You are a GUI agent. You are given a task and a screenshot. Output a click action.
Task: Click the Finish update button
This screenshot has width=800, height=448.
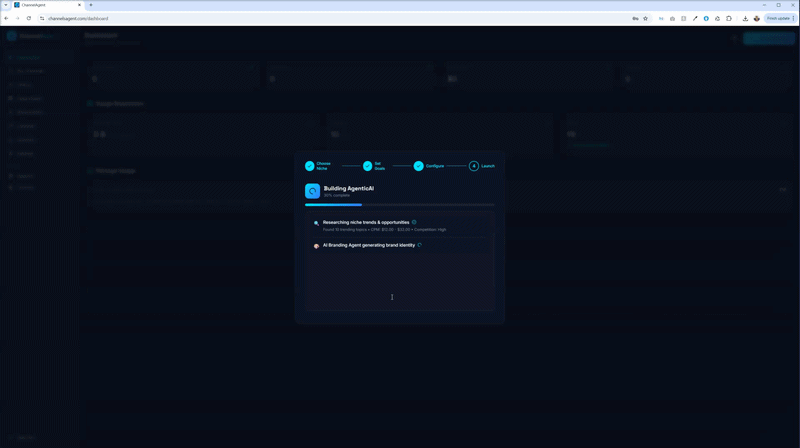click(778, 18)
